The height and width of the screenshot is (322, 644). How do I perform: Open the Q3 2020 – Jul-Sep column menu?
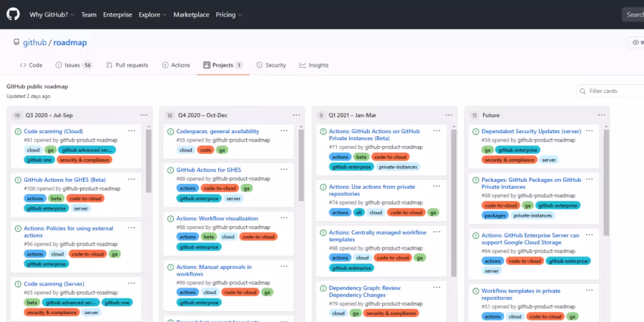coord(144,115)
